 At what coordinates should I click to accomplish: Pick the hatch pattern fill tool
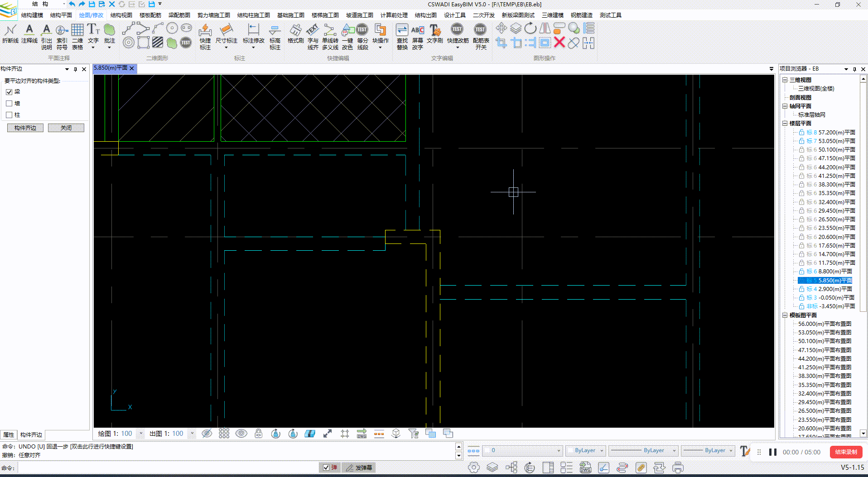click(x=158, y=43)
